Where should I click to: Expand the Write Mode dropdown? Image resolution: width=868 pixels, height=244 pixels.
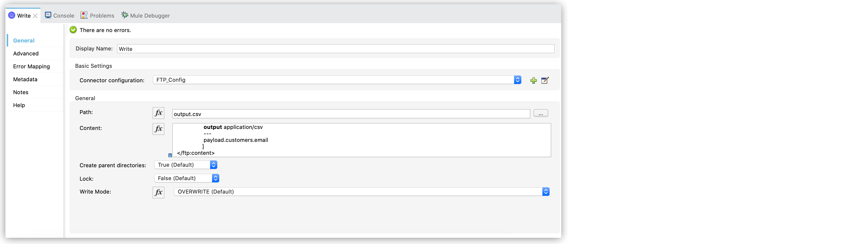[x=362, y=192]
